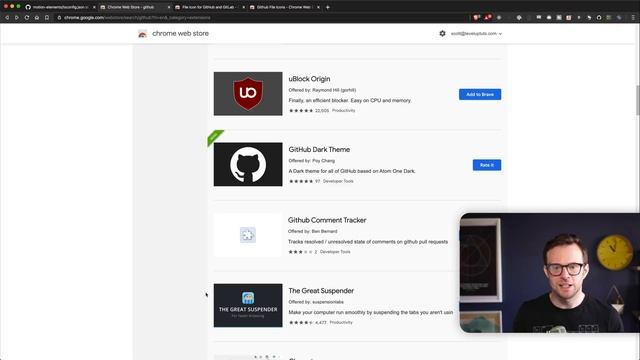Click the browser forward arrow
Viewport: 640px width, 360px height.
click(x=16, y=18)
